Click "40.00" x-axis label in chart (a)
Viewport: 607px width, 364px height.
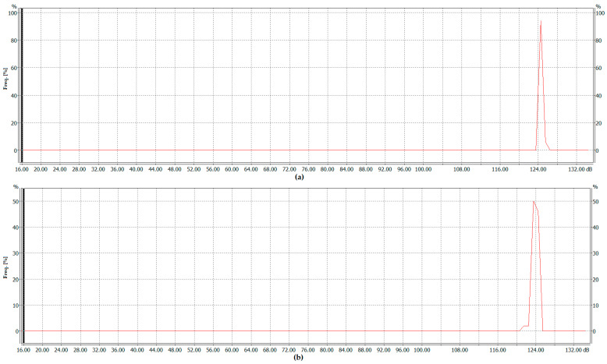coord(137,169)
